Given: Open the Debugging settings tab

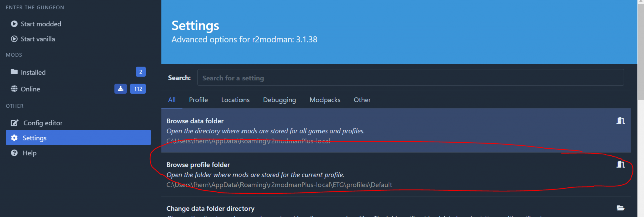Looking at the screenshot, I should coord(279,100).
